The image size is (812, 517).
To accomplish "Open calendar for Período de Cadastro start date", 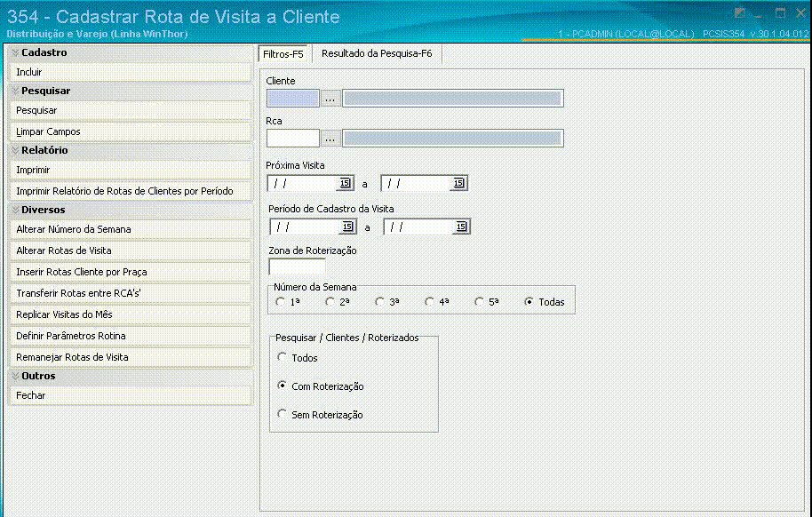I will [347, 227].
